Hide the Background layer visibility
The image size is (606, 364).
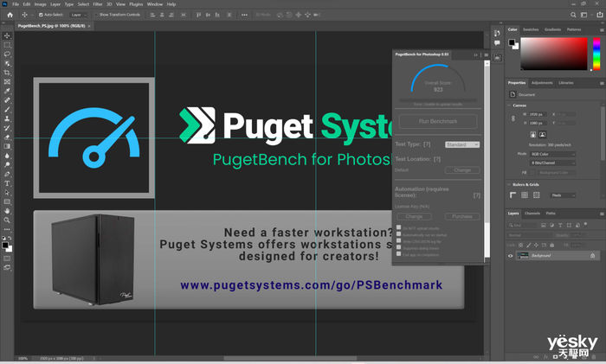tap(511, 256)
